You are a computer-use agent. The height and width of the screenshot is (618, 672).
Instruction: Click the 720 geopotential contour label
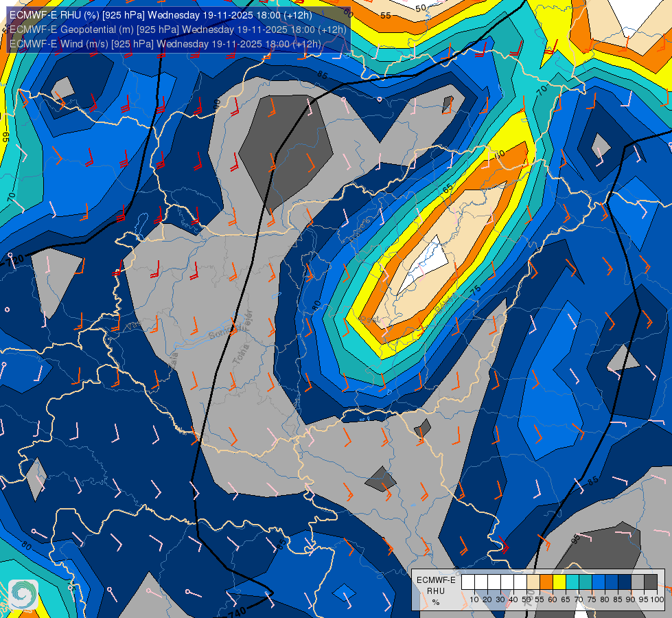[15, 260]
